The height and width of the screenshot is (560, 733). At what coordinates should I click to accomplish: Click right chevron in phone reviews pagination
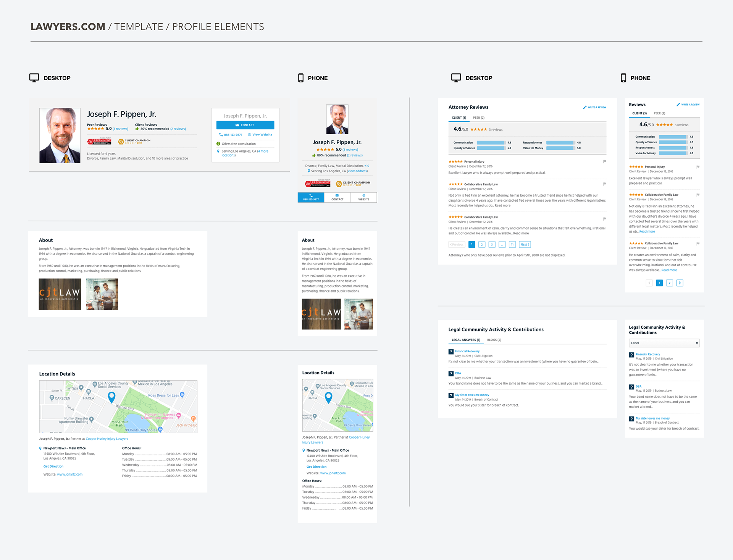(680, 283)
